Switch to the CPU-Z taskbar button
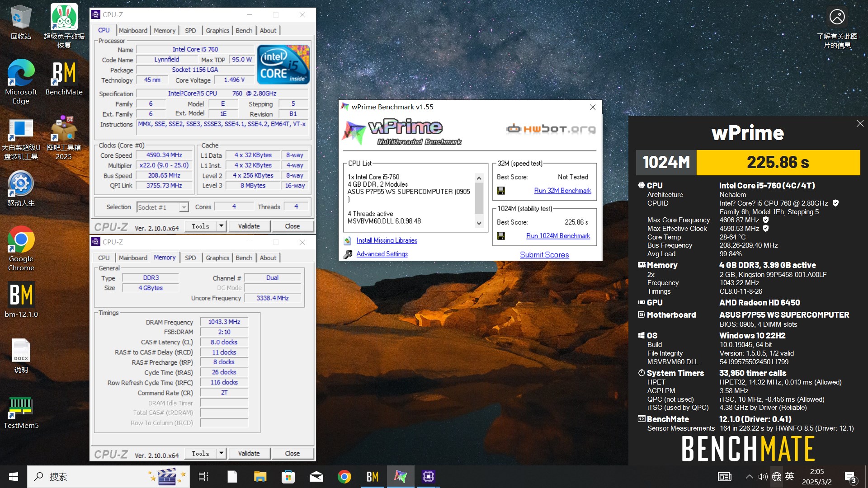This screenshot has height=488, width=868. pyautogui.click(x=428, y=477)
